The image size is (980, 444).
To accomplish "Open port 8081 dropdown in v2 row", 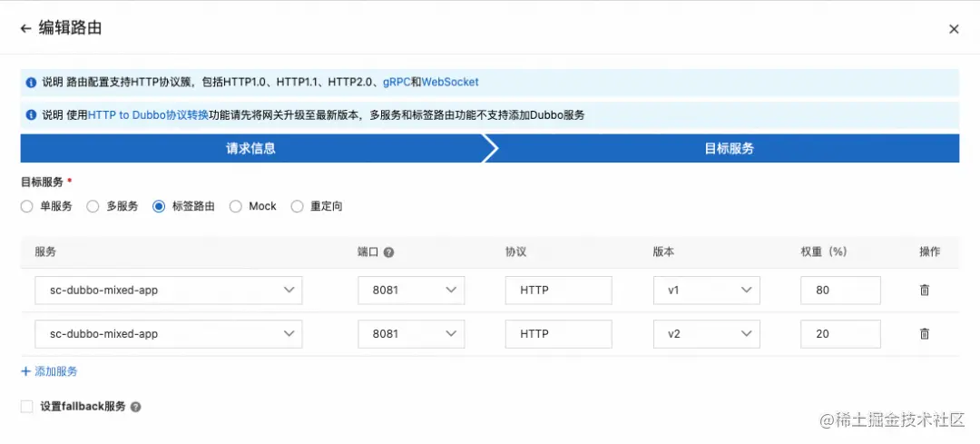I will 411,334.
